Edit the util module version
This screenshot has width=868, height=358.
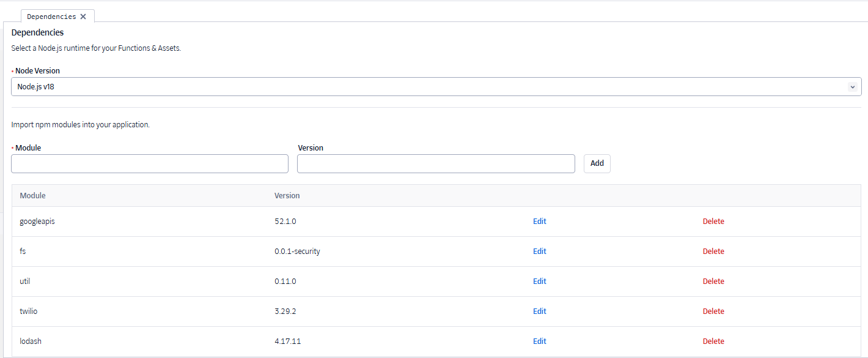pyautogui.click(x=540, y=282)
